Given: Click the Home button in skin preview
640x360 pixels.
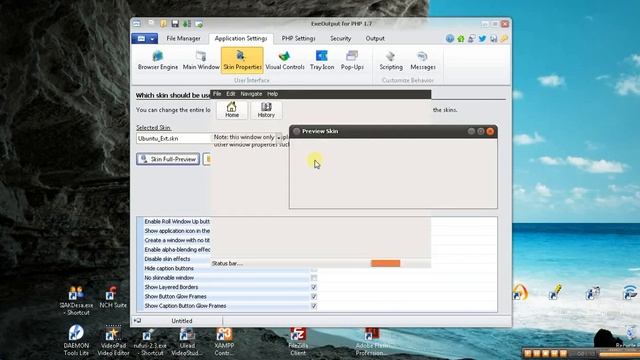Looking at the screenshot, I should (232, 110).
